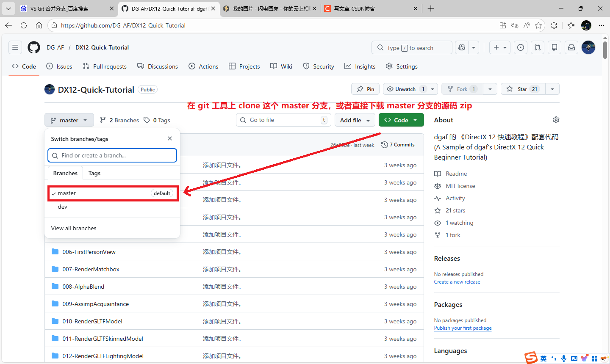Click Publish your first package
Screen dimensions: 610x364
463,328
